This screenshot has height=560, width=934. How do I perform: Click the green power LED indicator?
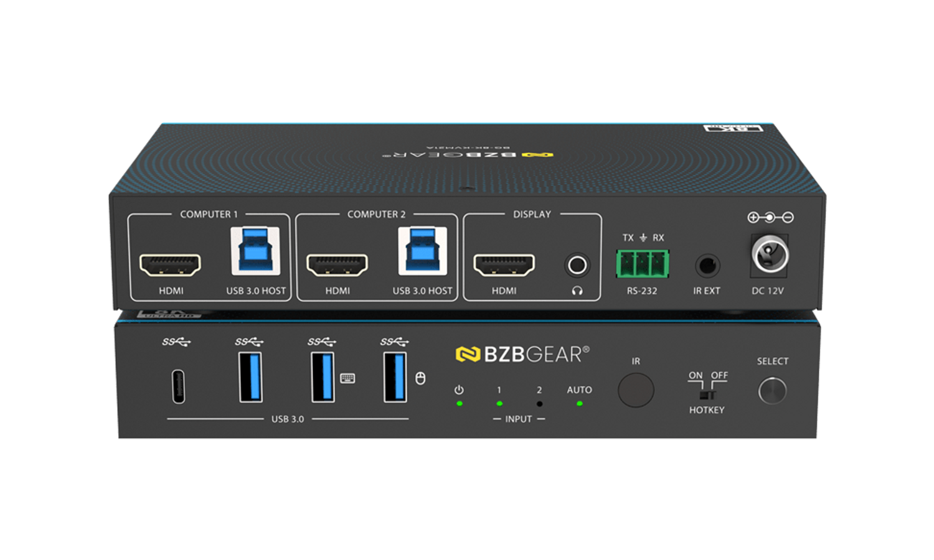[x=460, y=403]
